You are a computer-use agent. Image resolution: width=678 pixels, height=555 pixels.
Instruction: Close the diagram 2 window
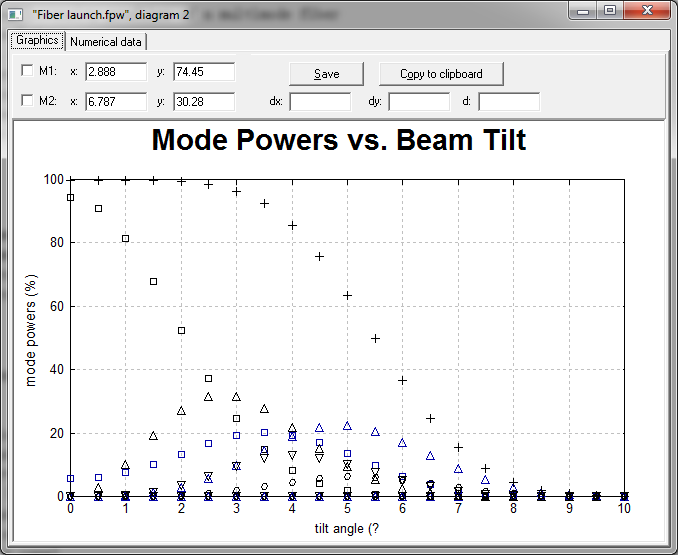[x=647, y=11]
